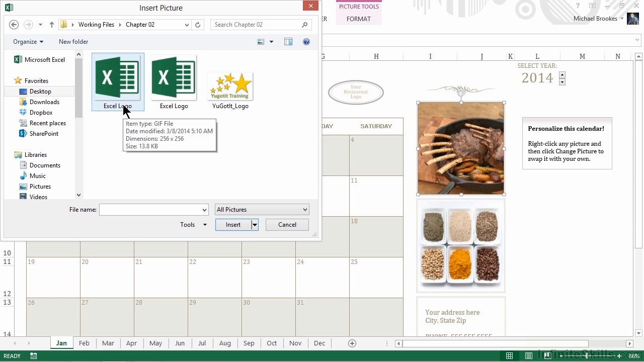
Task: Open Michael Brookes account menu
Action: (x=599, y=19)
